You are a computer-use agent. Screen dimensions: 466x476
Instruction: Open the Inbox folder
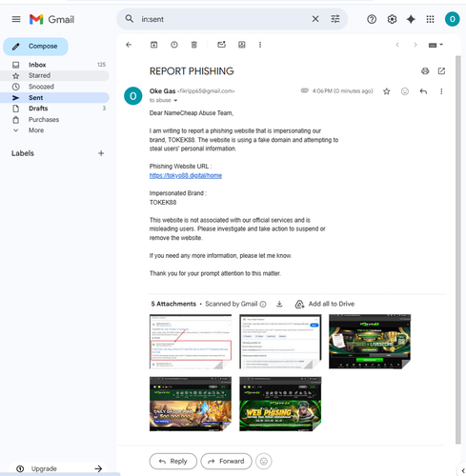tap(54, 65)
